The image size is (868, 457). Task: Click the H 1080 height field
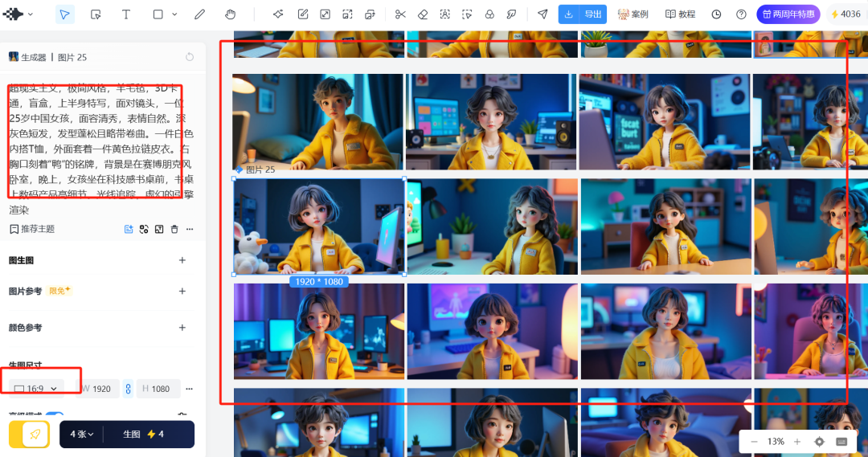[x=158, y=389]
